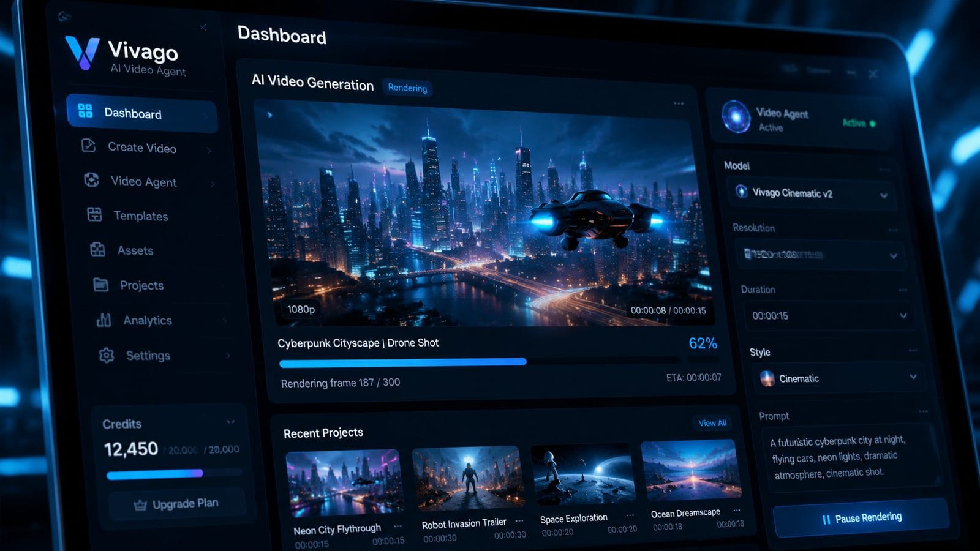
Task: Click the rendering progress bar
Action: point(480,362)
